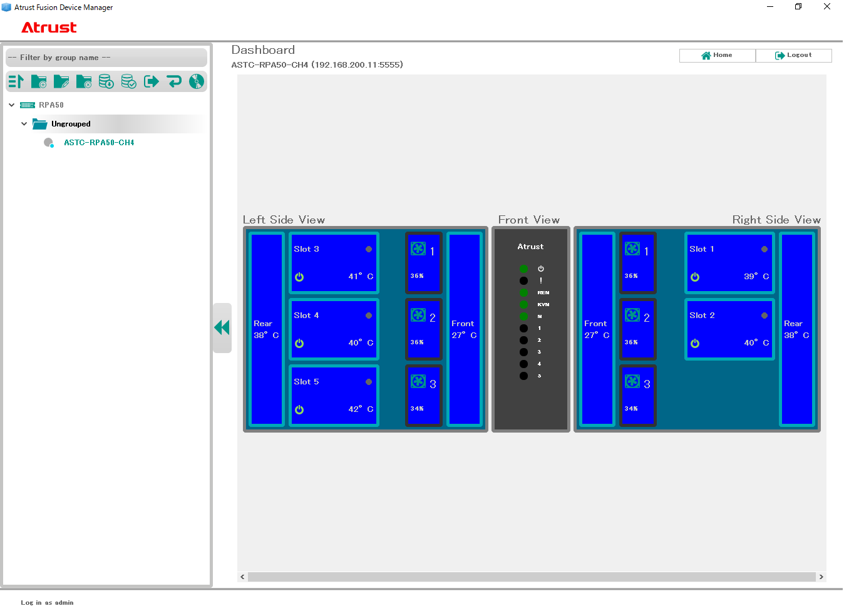
Task: Click the Logout button
Action: tap(793, 56)
